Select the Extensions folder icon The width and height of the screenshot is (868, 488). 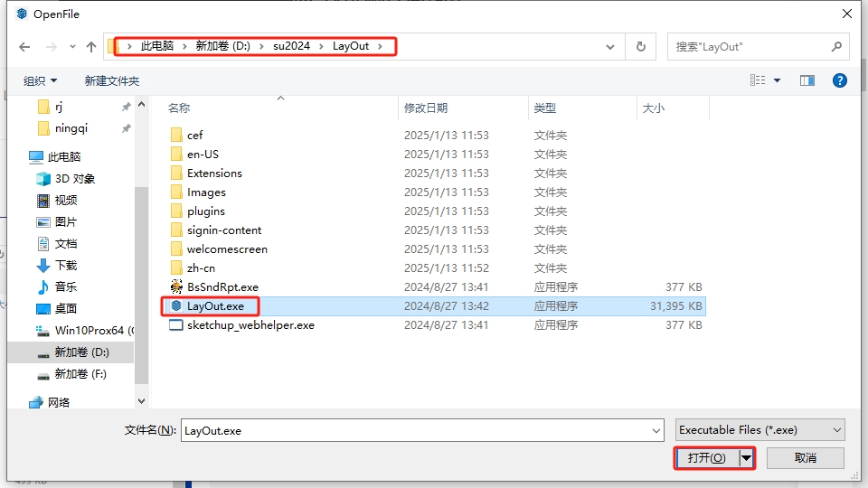coord(176,174)
